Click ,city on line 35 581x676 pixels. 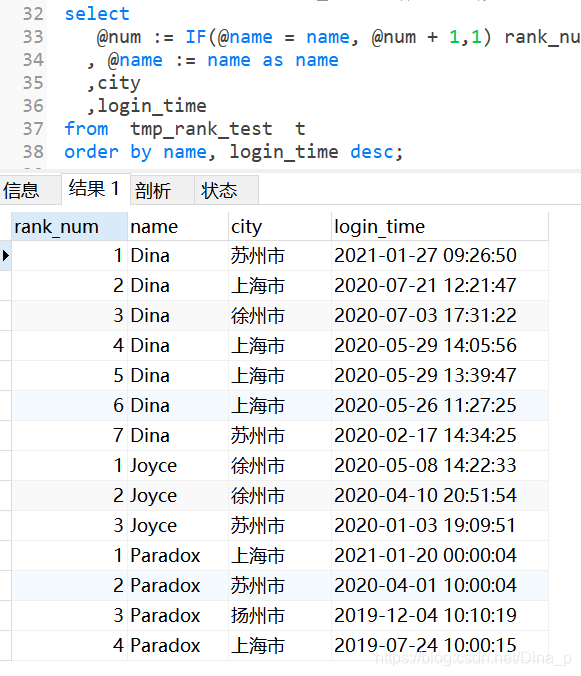tap(113, 83)
